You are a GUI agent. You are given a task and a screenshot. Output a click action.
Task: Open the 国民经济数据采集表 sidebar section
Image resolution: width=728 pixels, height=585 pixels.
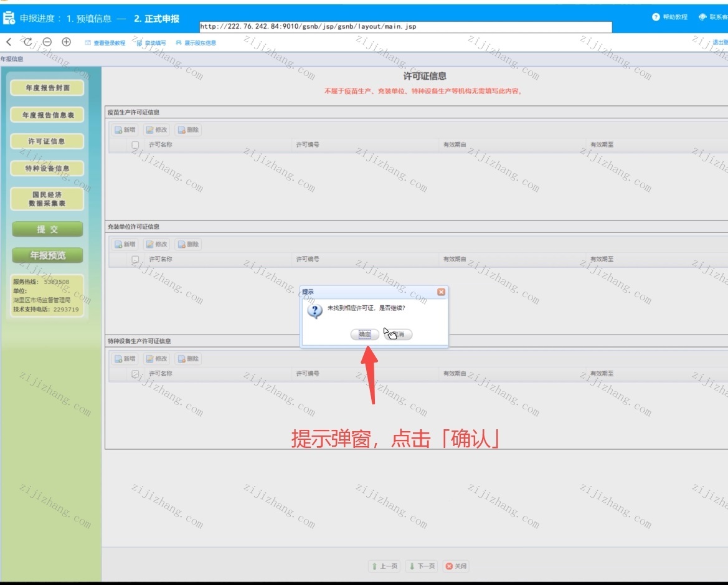click(47, 199)
